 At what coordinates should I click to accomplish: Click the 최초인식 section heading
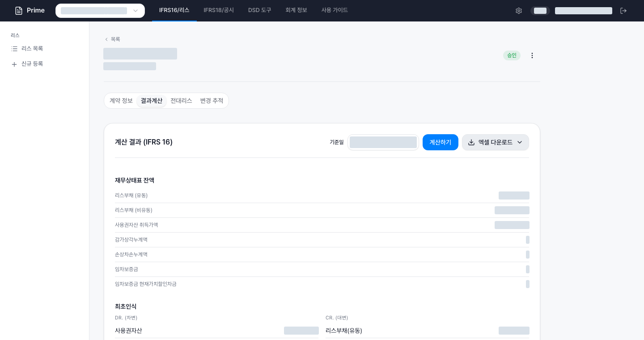[x=126, y=306]
